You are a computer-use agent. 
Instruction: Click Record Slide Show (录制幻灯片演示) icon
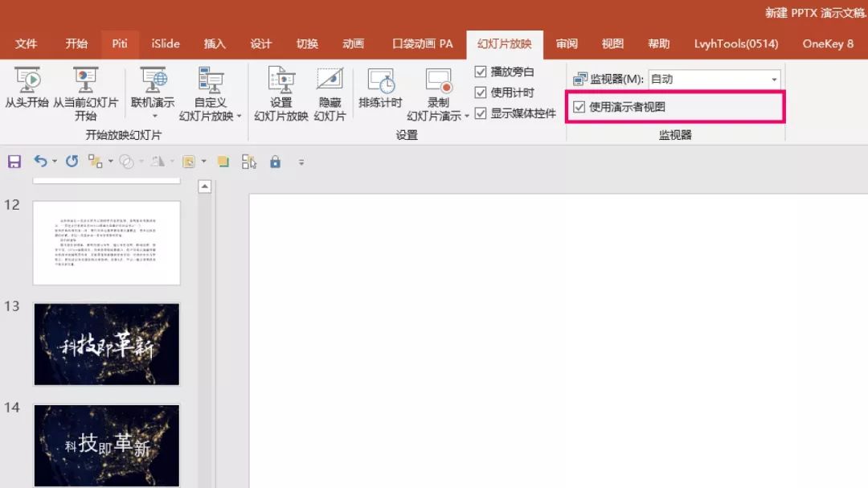(439, 81)
